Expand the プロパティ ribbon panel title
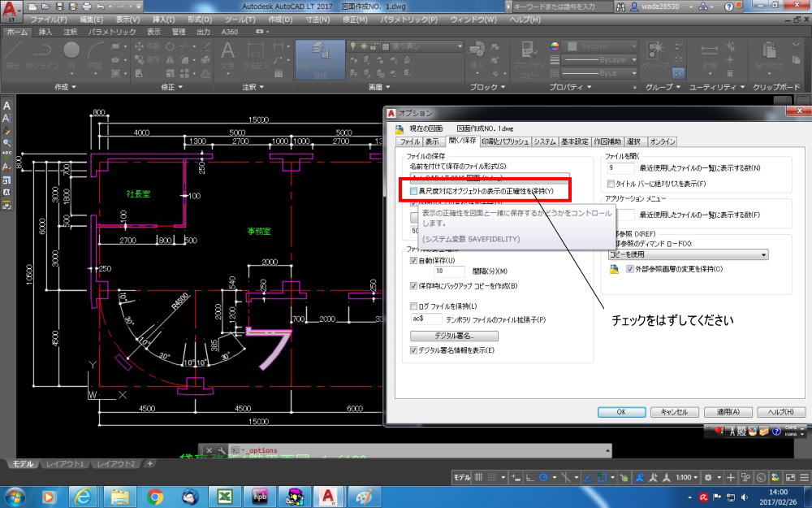The image size is (812, 508). coord(570,87)
